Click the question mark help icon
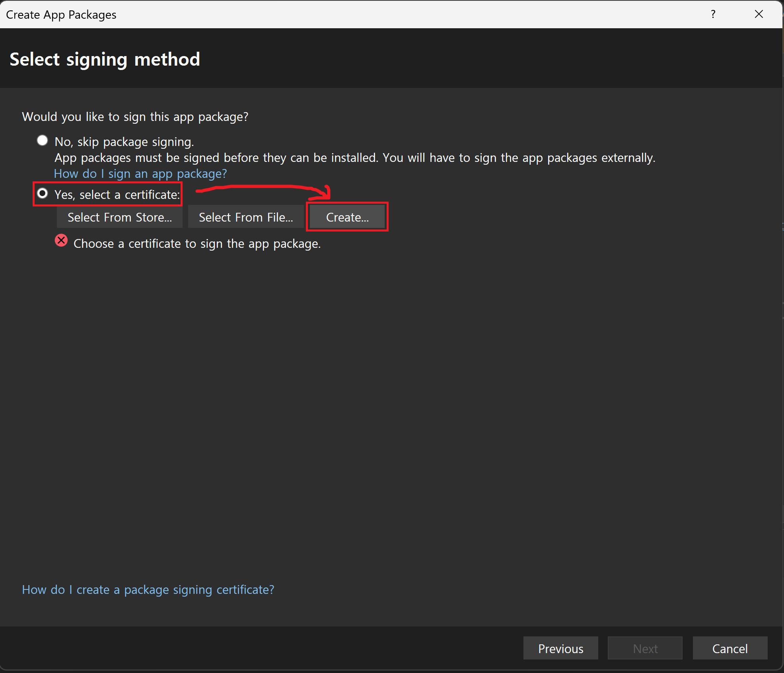 [x=713, y=14]
